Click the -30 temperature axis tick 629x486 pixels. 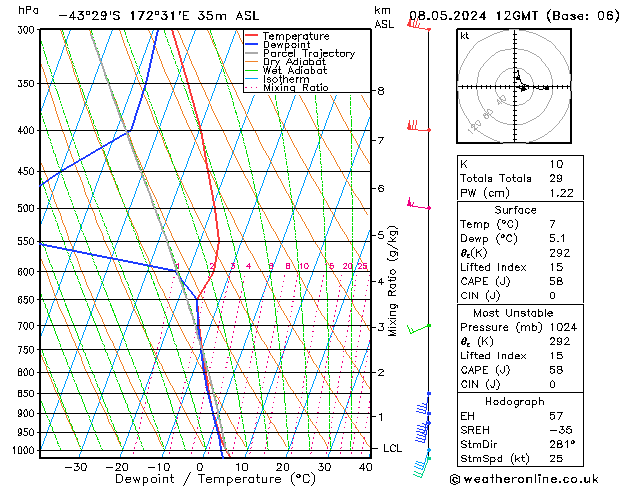[x=76, y=468]
